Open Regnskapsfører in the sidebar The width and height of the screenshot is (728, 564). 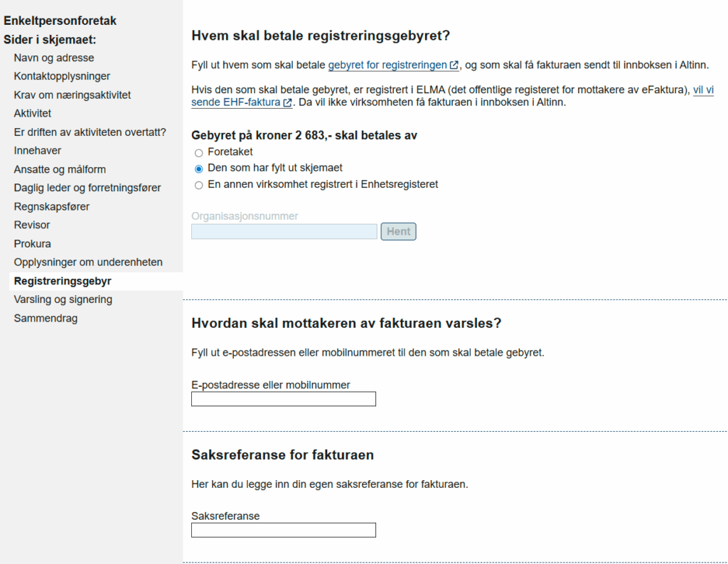[x=52, y=207]
